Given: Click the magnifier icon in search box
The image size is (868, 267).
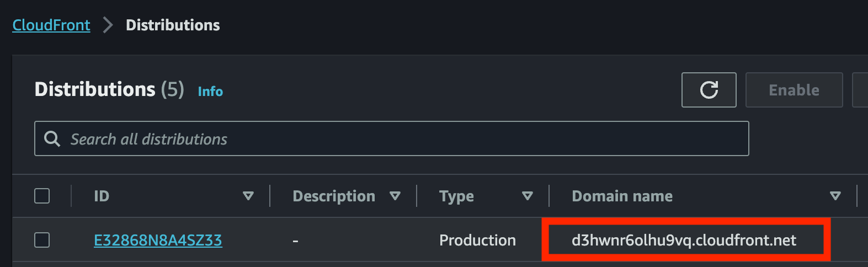Looking at the screenshot, I should 52,139.
